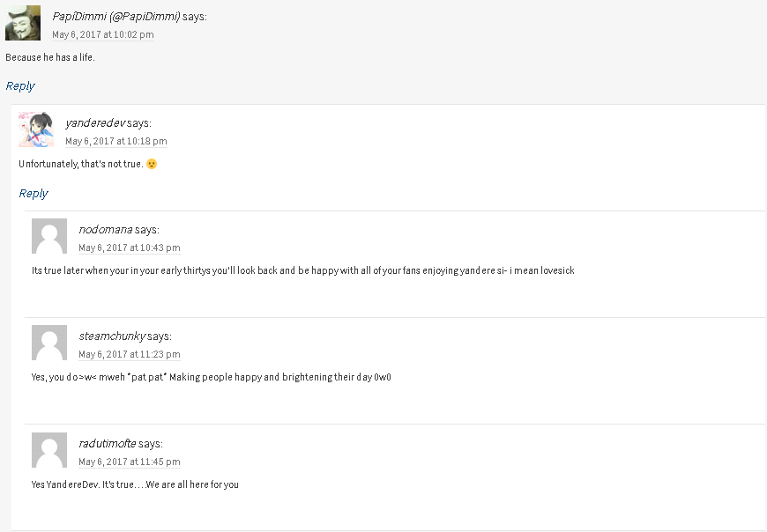Open May 6, 2017 at 10:02 pm permalink
This screenshot has height=532, width=767.
(103, 35)
